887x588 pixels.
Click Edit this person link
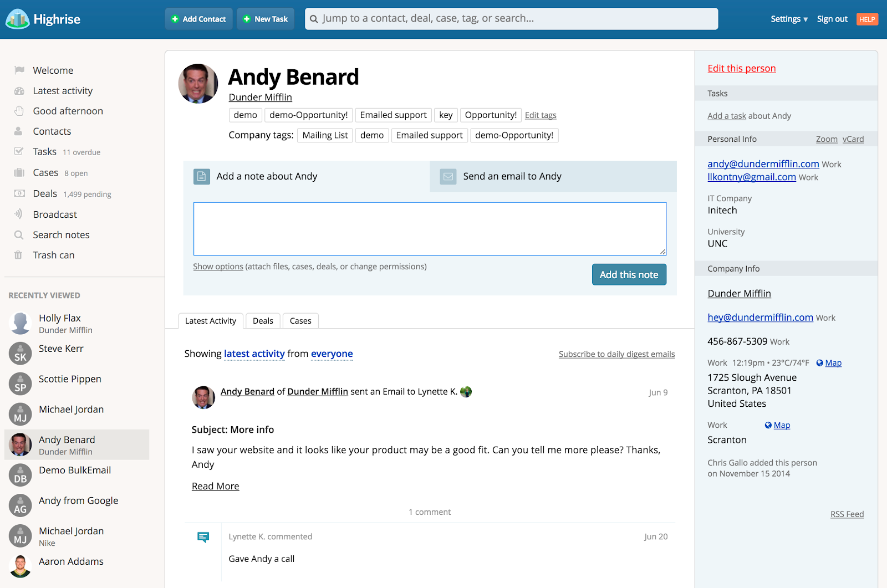(742, 68)
